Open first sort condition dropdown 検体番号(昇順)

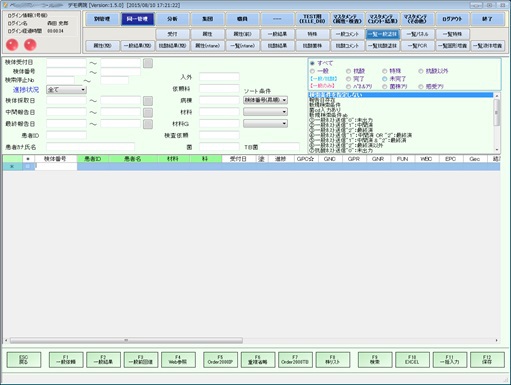[x=265, y=100]
